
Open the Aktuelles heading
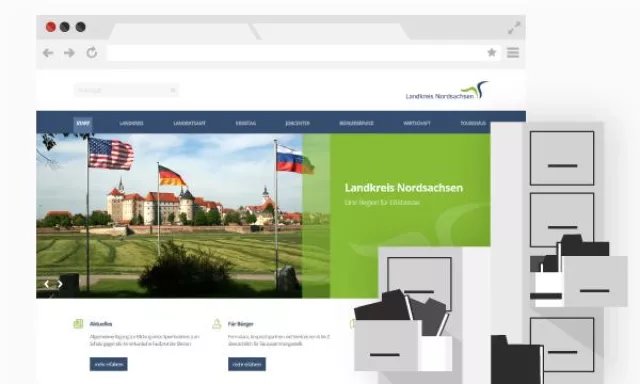click(x=101, y=324)
